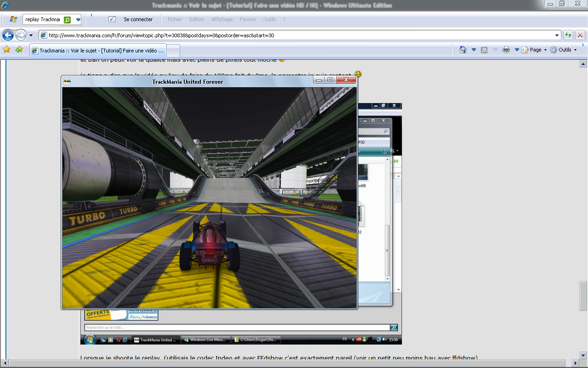Open the Favorites Center star icon
The image size is (588, 368).
click(x=7, y=49)
